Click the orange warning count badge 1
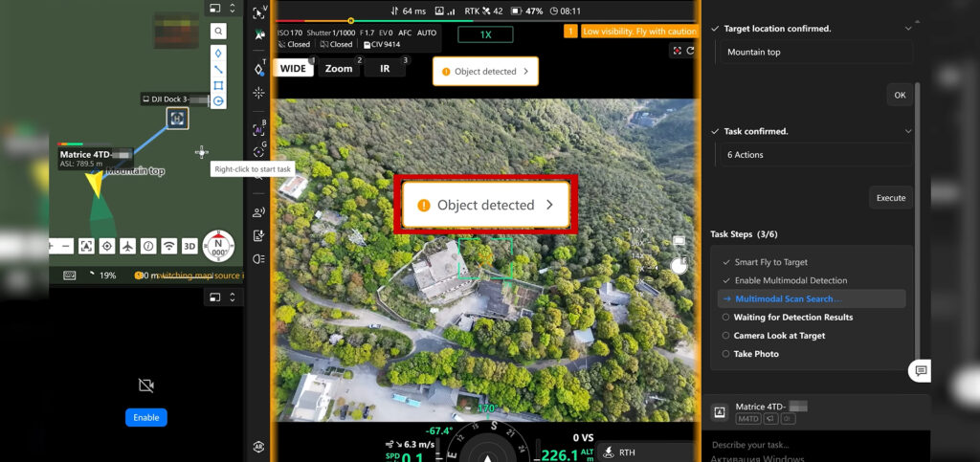Viewport: 980px width, 462px height. point(570,32)
